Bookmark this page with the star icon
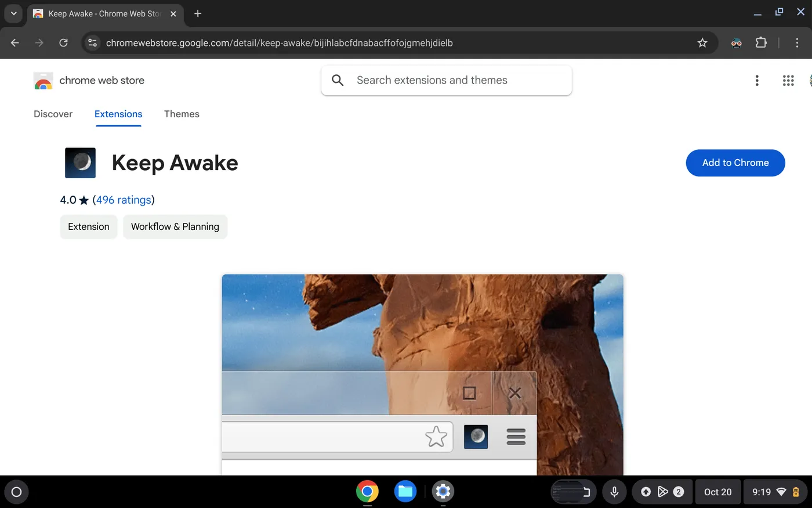The width and height of the screenshot is (812, 508). [x=702, y=42]
